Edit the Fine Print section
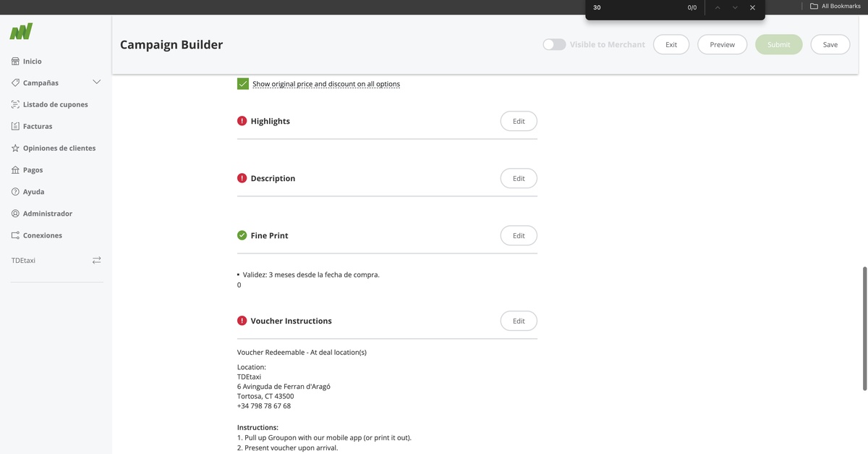868x454 pixels. (519, 235)
